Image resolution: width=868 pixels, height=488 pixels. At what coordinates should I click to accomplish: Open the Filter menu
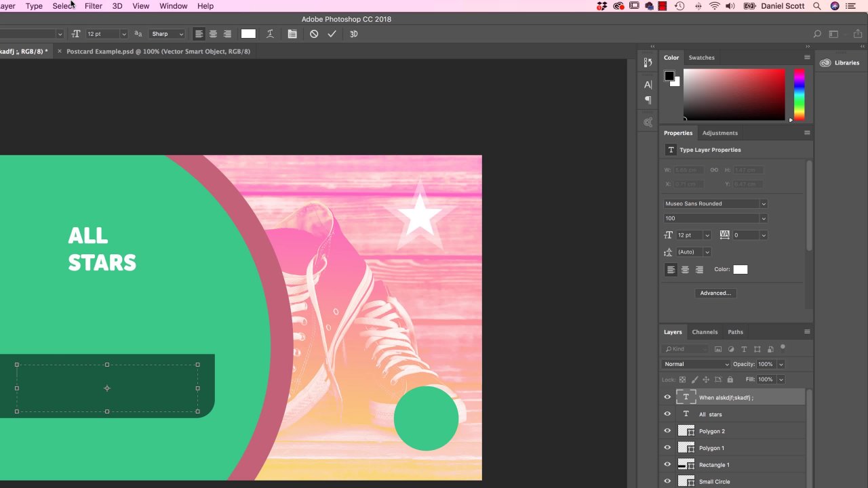94,6
